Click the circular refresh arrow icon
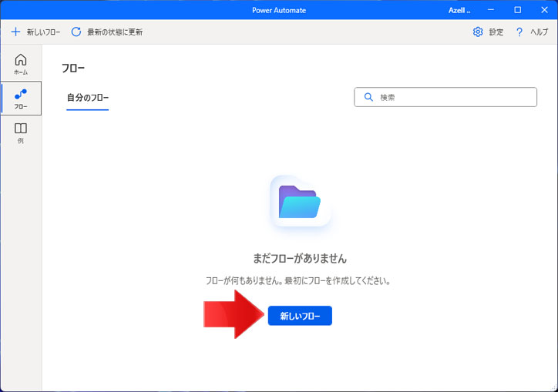The width and height of the screenshot is (558, 392). [76, 32]
